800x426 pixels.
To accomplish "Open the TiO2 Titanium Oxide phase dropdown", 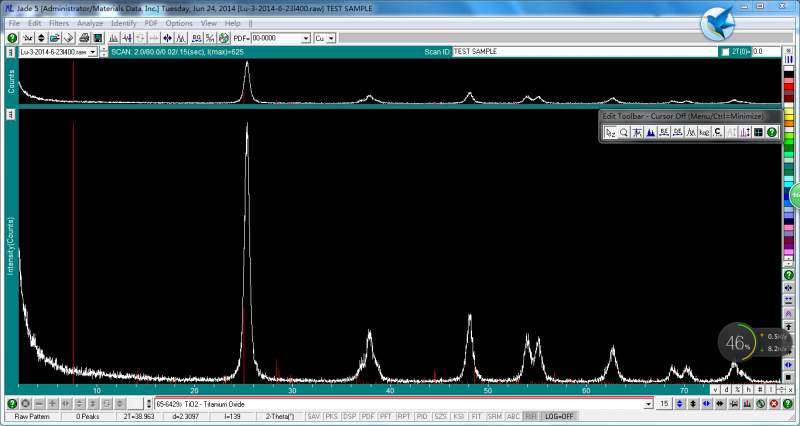I will (x=648, y=403).
